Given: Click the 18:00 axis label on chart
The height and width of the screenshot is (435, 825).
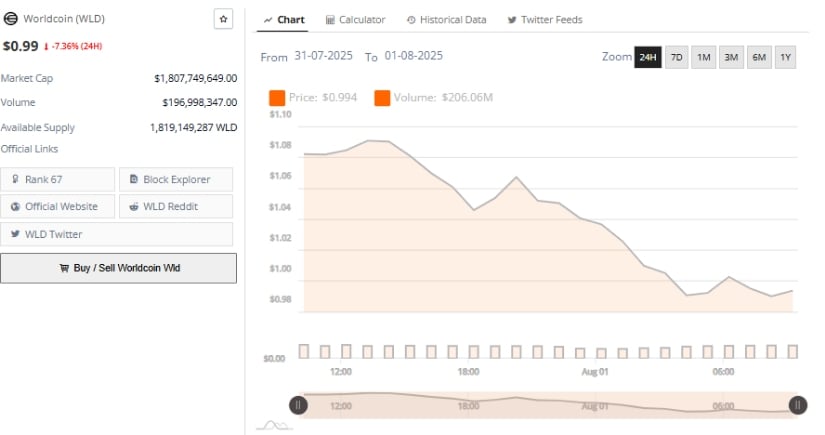Looking at the screenshot, I should point(468,372).
